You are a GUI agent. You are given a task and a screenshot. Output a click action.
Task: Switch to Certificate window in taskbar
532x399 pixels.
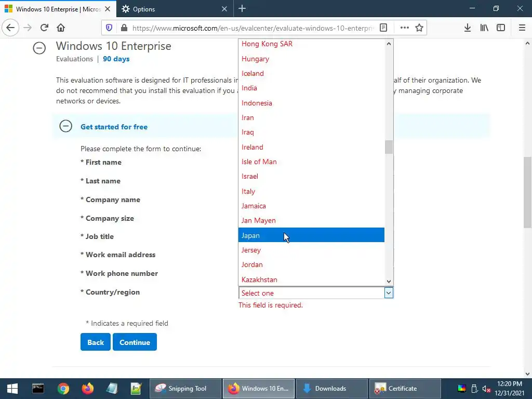pyautogui.click(x=405, y=389)
